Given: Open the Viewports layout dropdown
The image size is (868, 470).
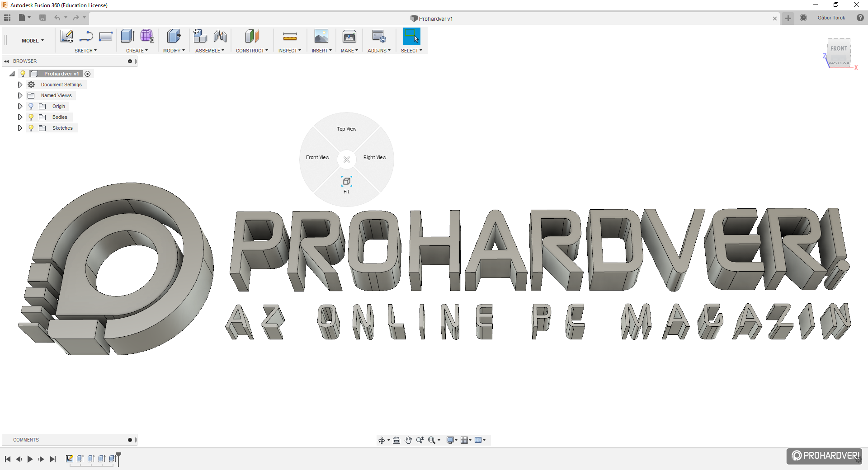Looking at the screenshot, I should tap(480, 440).
